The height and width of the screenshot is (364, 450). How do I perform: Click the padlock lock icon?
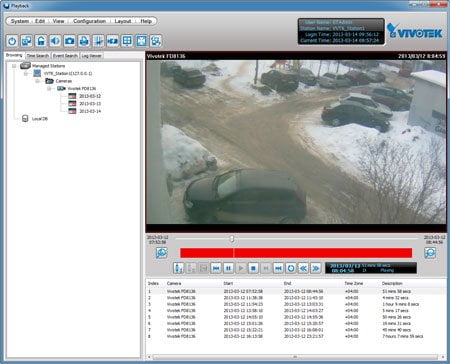(41, 41)
